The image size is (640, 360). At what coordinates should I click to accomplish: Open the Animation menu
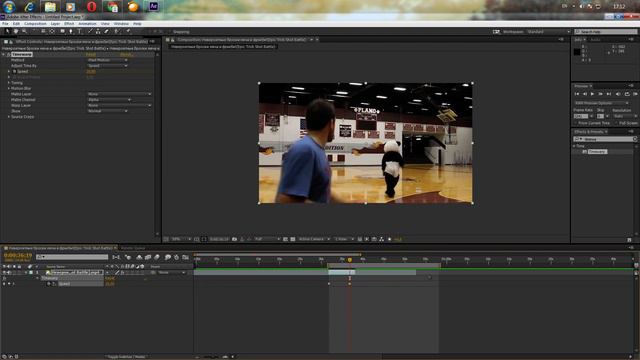pyautogui.click(x=87, y=24)
